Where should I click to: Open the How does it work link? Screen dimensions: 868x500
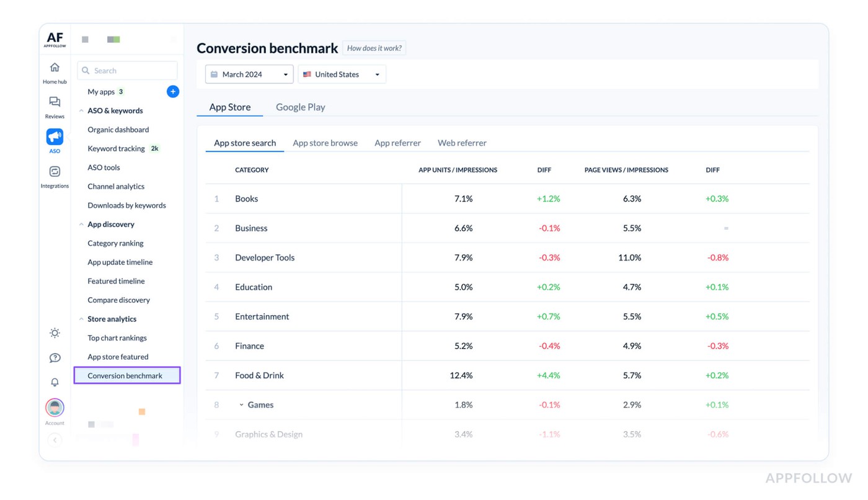click(374, 48)
